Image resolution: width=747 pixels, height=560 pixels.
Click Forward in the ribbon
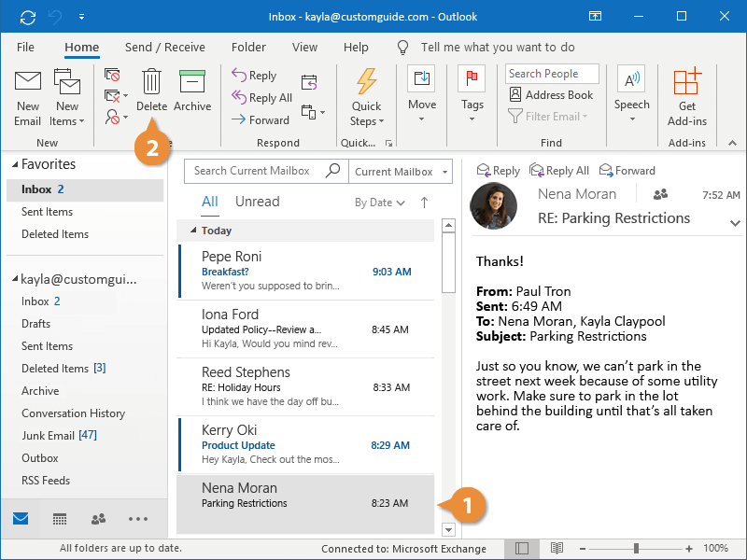coord(261,120)
